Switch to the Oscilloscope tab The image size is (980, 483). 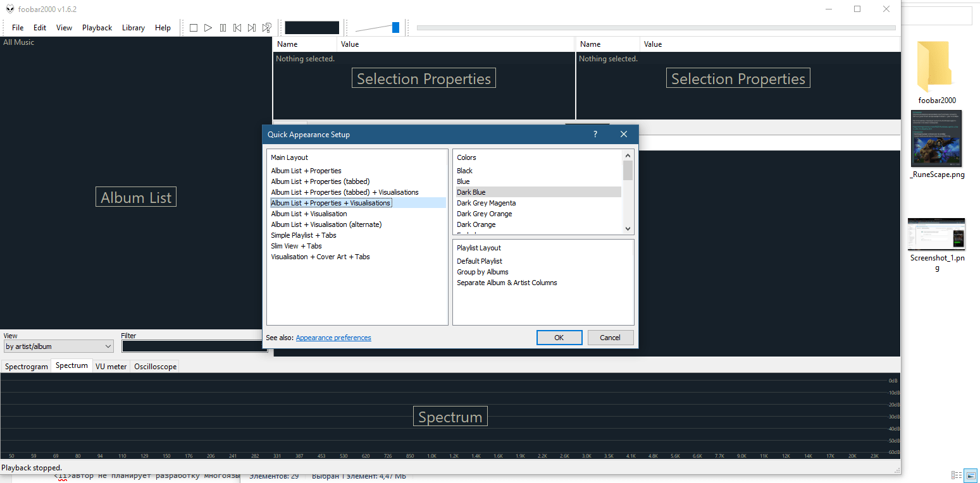155,367
